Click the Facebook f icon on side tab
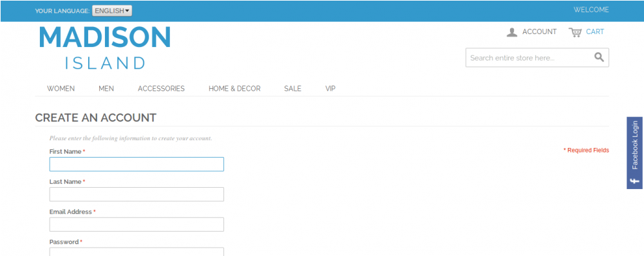Image resolution: width=644 pixels, height=256 pixels. 634,181
